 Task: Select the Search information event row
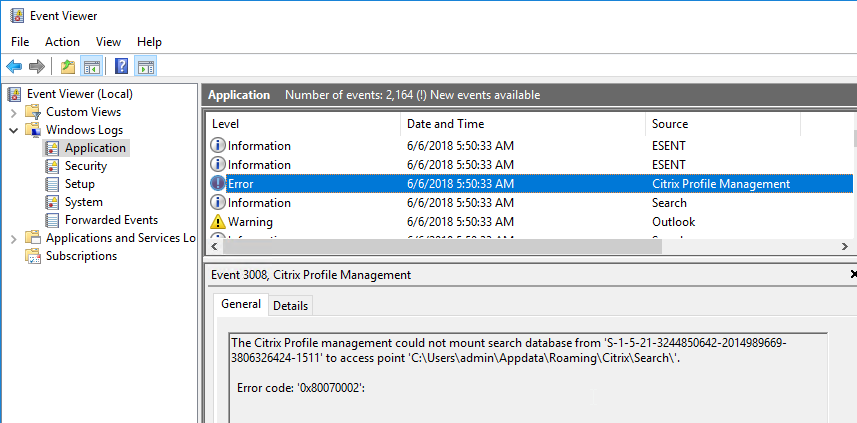coord(530,203)
